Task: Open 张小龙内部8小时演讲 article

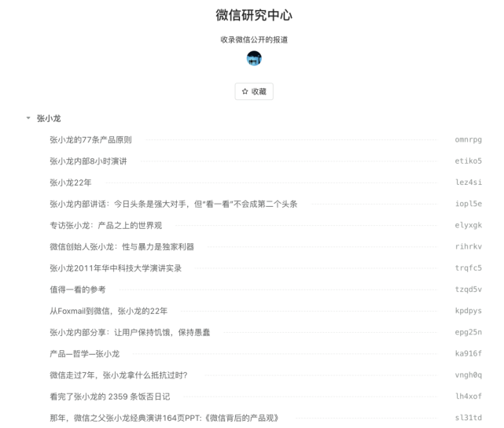Action: (x=88, y=161)
